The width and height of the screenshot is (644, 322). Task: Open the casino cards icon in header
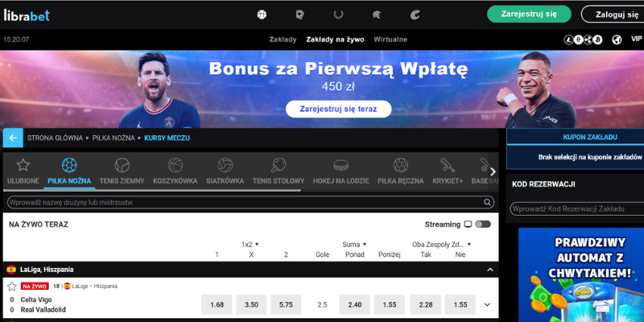[299, 14]
